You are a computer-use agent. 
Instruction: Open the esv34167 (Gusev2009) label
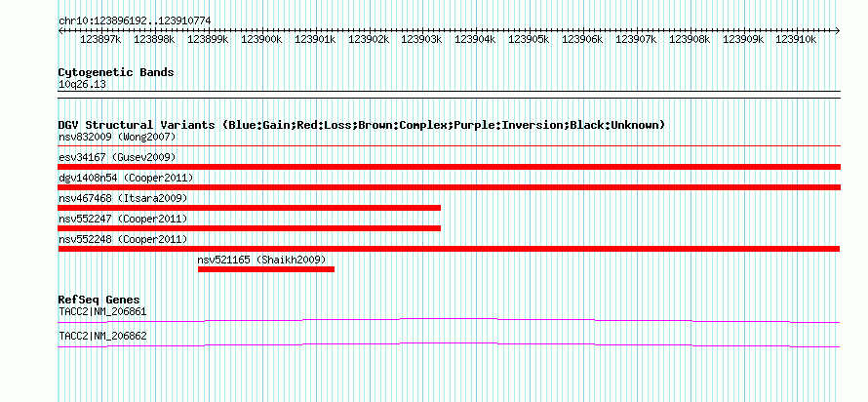pos(117,157)
